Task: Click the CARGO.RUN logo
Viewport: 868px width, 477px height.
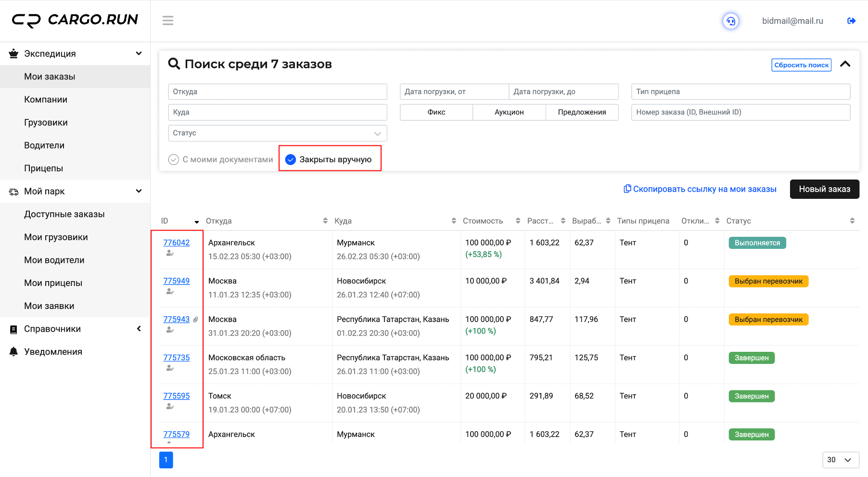Action: pyautogui.click(x=75, y=20)
